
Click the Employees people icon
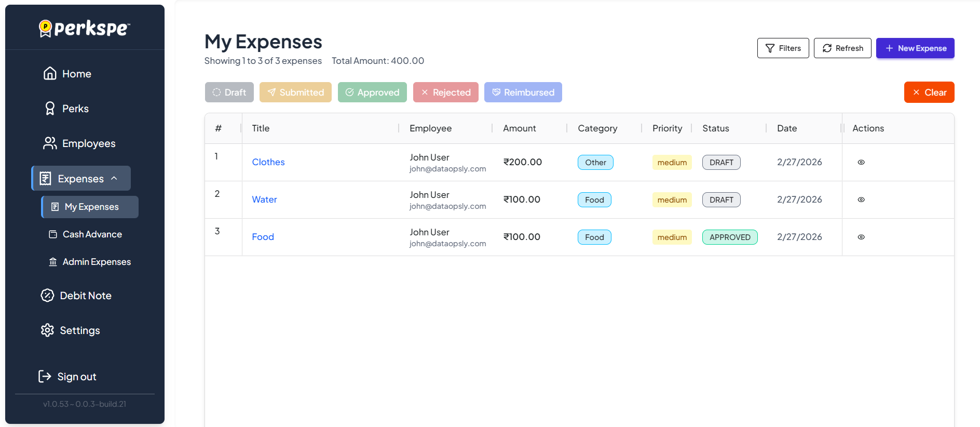50,143
